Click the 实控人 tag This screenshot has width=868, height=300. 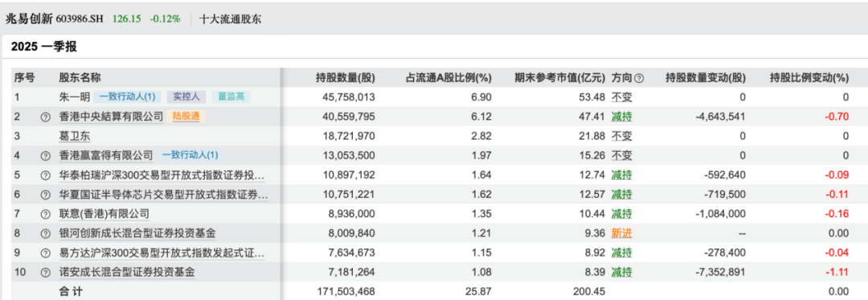(x=186, y=97)
